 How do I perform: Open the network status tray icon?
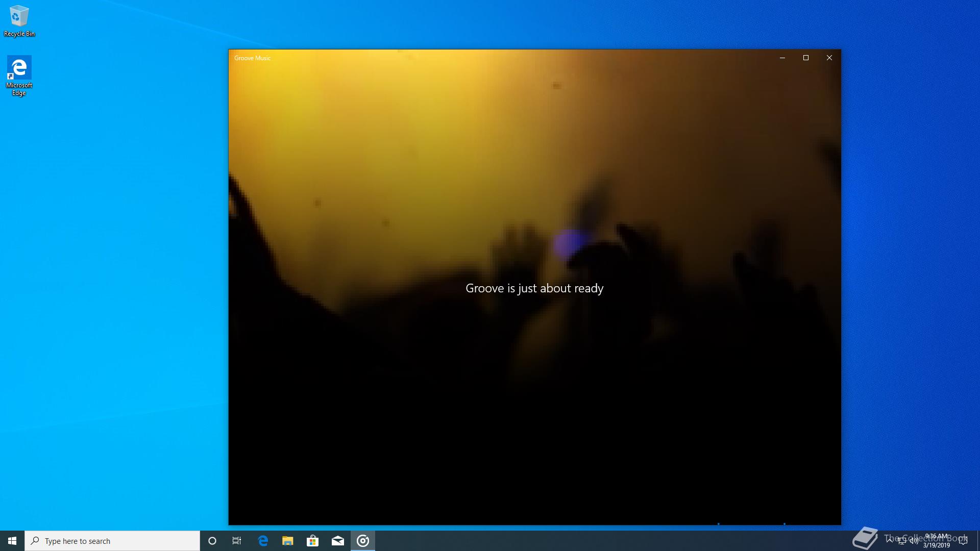pyautogui.click(x=902, y=541)
